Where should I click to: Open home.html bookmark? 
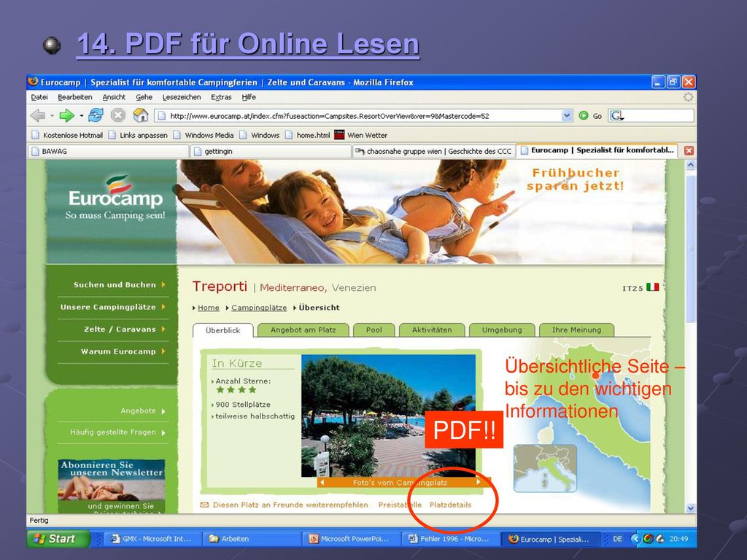tap(307, 135)
